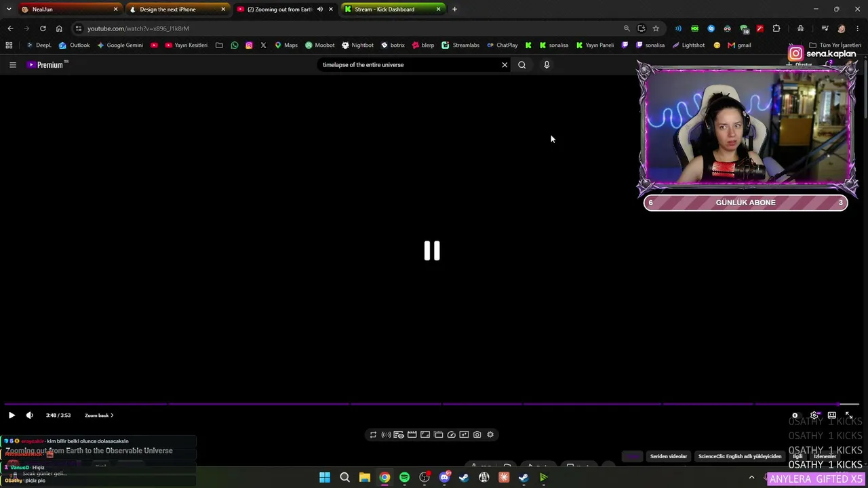Open the 'Zoom back' chapter list

tap(99, 415)
